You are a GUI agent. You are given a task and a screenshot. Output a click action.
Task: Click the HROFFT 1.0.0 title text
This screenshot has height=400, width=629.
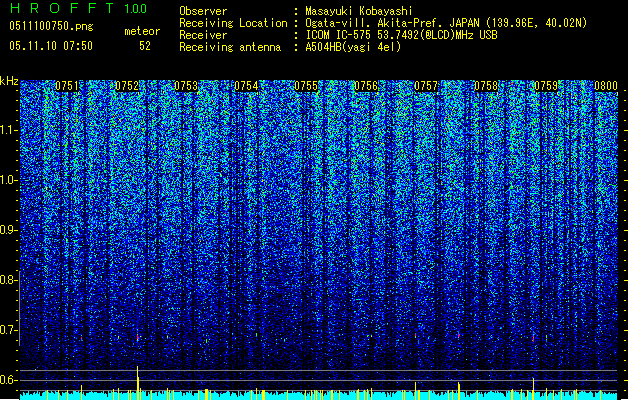[x=78, y=8]
